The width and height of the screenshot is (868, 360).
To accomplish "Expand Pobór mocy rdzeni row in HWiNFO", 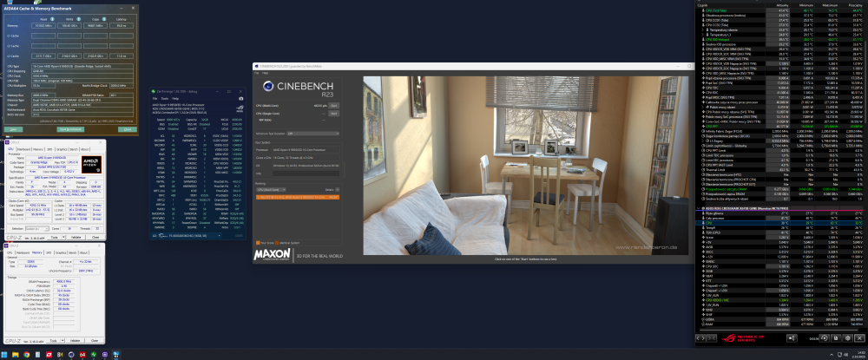I will (702, 108).
